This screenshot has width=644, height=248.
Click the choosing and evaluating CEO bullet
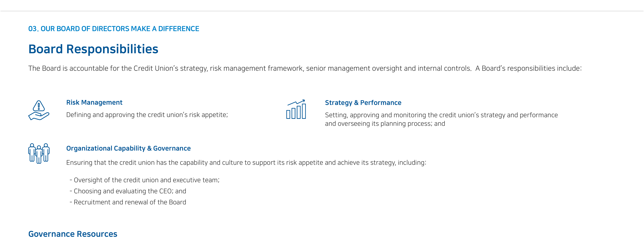tap(128, 191)
